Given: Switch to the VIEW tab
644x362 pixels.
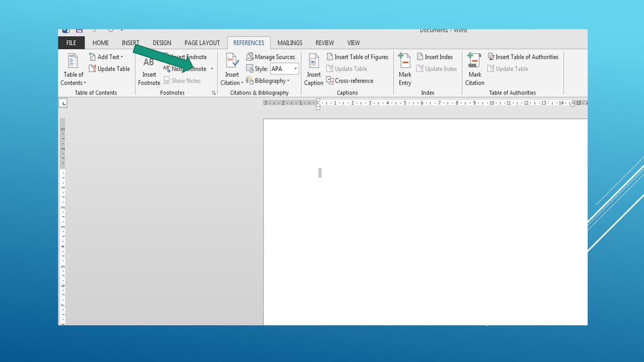Looking at the screenshot, I should pos(354,43).
